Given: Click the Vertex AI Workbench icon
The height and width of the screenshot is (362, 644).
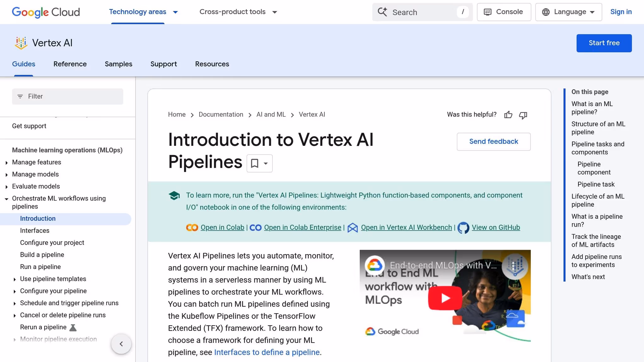Looking at the screenshot, I should (353, 228).
